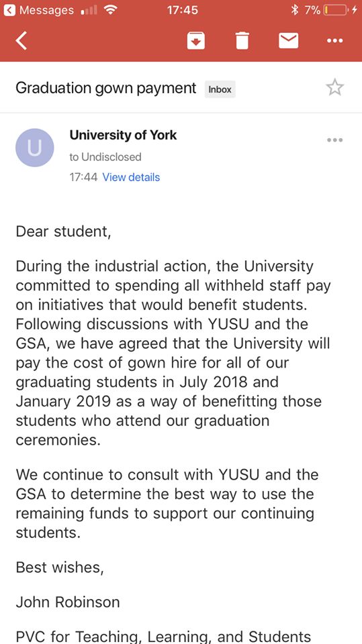Go back using the left arrow
362x644 pixels.
pyautogui.click(x=21, y=41)
